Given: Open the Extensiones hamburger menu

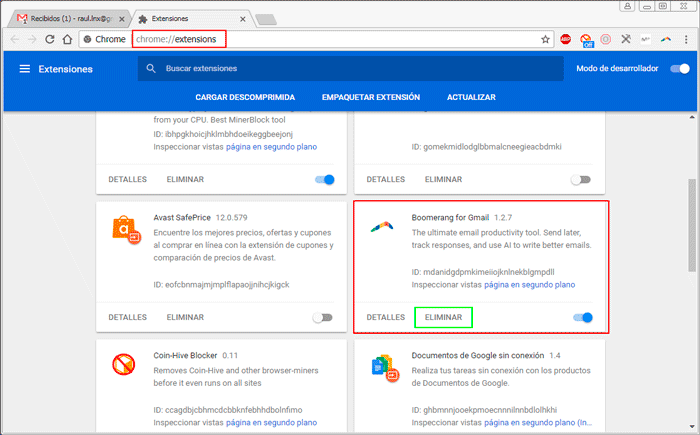Looking at the screenshot, I should click(x=24, y=69).
